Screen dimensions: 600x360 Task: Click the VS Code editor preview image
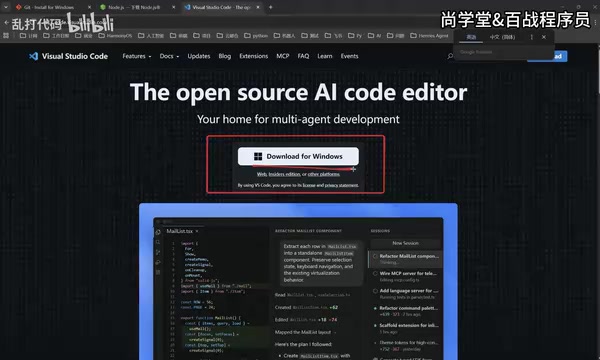point(298,282)
